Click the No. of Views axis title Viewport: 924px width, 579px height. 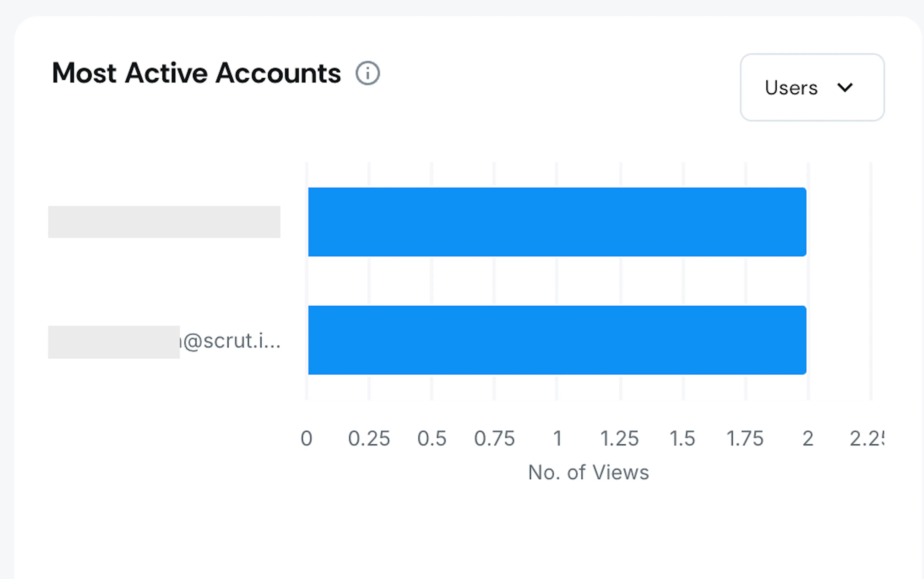[x=588, y=472]
